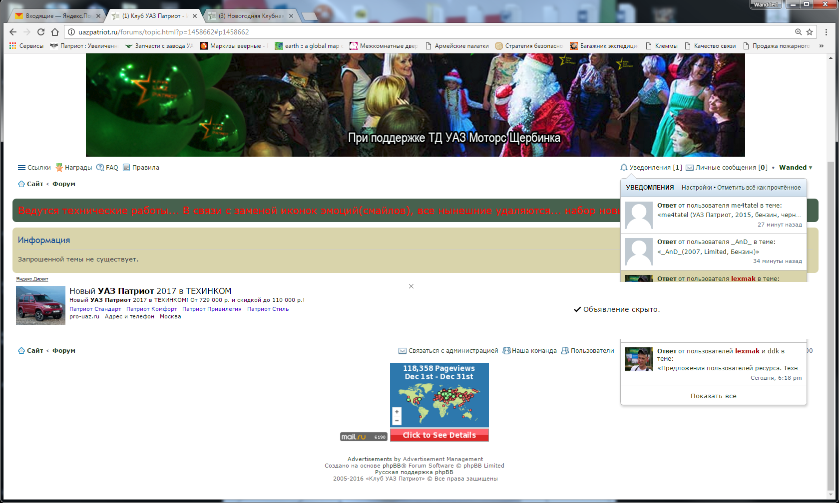This screenshot has width=839, height=504.
Task: Open notification Настройки link
Action: coord(697,188)
